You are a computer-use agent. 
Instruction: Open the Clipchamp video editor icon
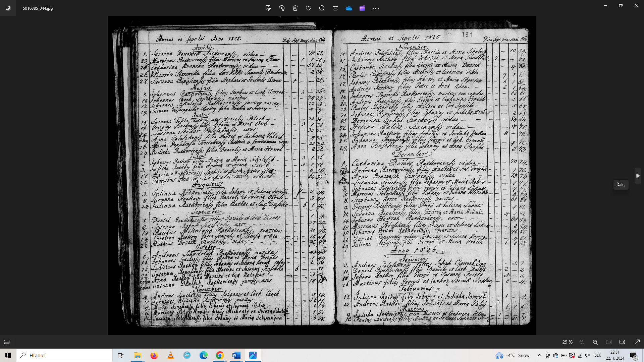[x=362, y=8]
